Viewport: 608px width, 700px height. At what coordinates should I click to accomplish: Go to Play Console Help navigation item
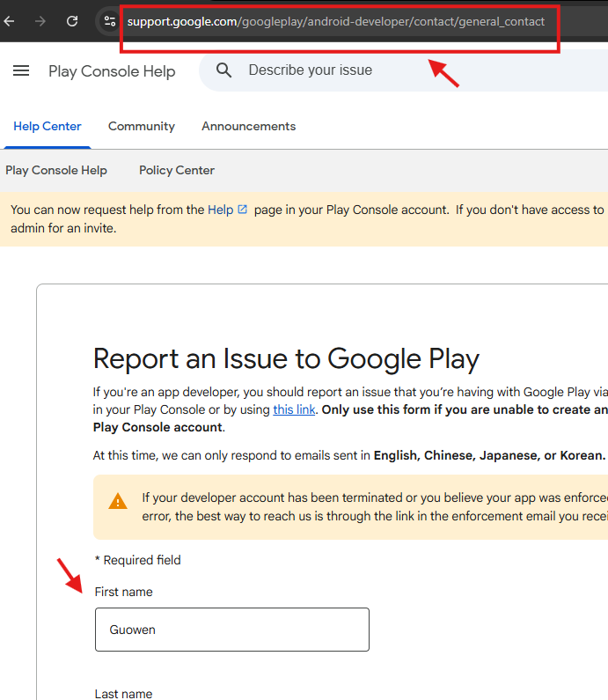(x=56, y=170)
